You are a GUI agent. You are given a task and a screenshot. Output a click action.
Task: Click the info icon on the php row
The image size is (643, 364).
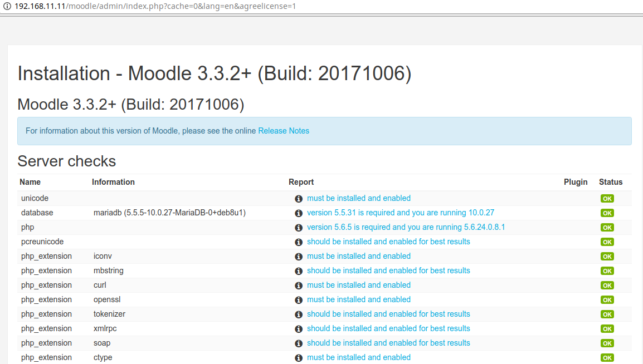(x=299, y=227)
